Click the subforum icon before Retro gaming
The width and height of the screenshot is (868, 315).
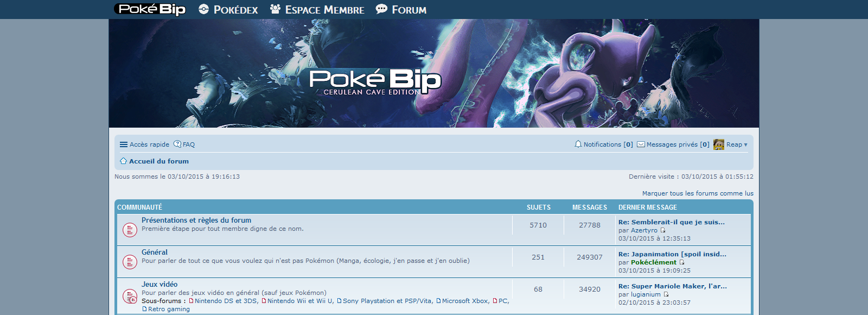tap(144, 309)
